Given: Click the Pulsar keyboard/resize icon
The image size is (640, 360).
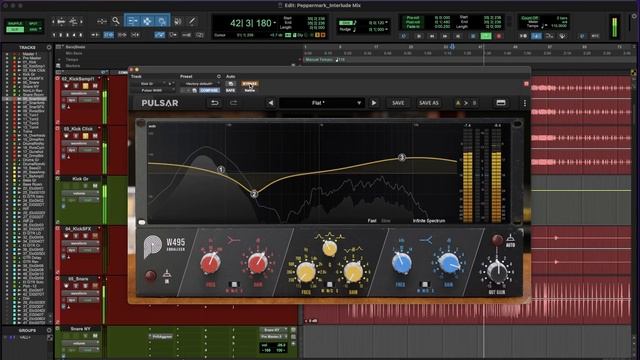Looking at the screenshot, I should [501, 103].
